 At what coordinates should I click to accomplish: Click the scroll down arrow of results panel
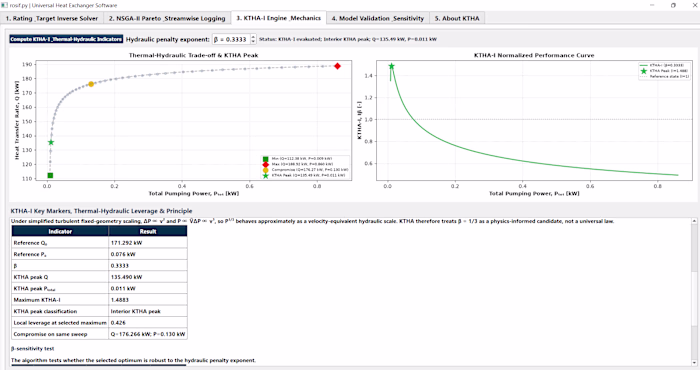(x=694, y=363)
